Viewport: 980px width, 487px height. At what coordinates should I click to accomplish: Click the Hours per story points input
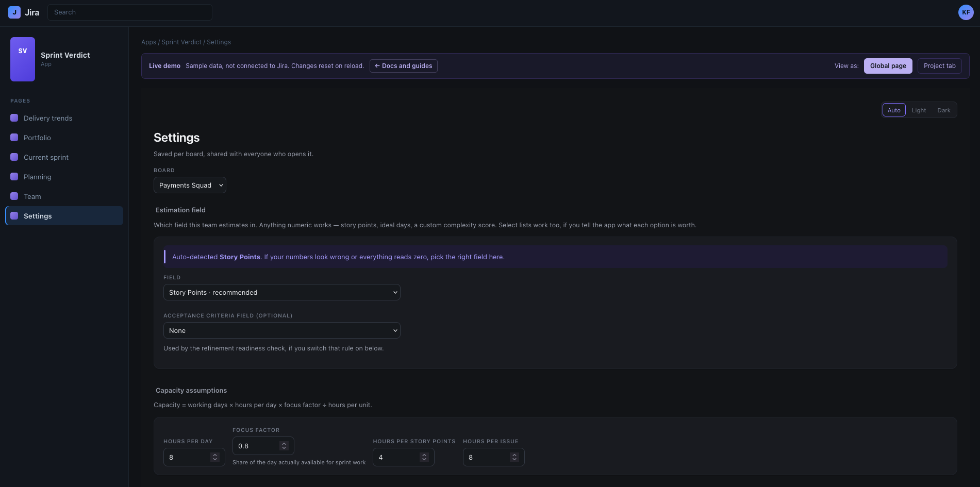pos(404,457)
